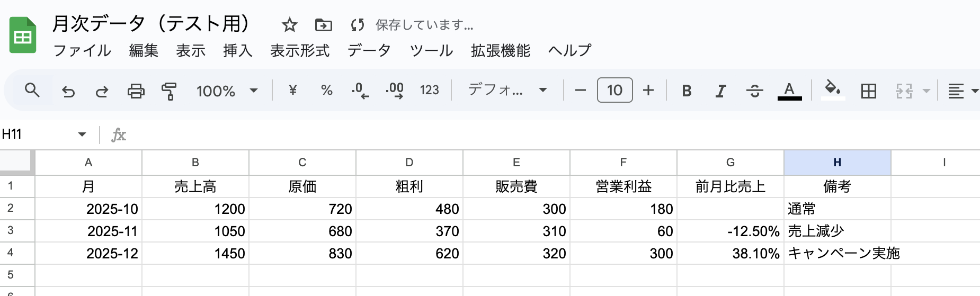Toggle italic formatting
The image size is (980, 296).
[x=720, y=91]
